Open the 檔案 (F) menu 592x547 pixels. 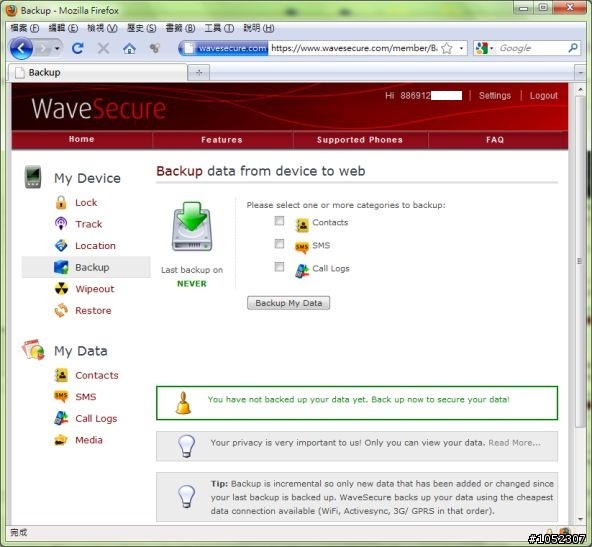[x=25, y=28]
